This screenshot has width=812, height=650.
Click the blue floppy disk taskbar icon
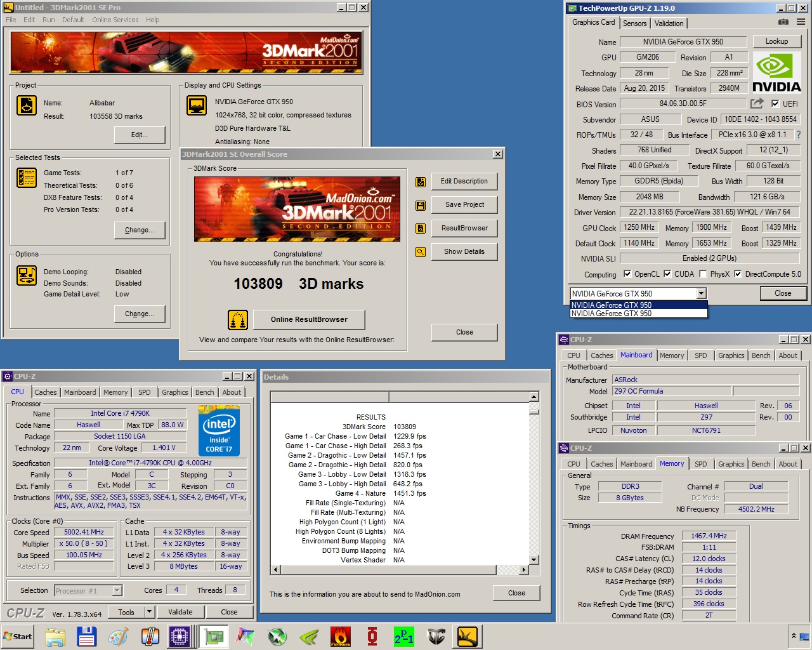point(86,637)
